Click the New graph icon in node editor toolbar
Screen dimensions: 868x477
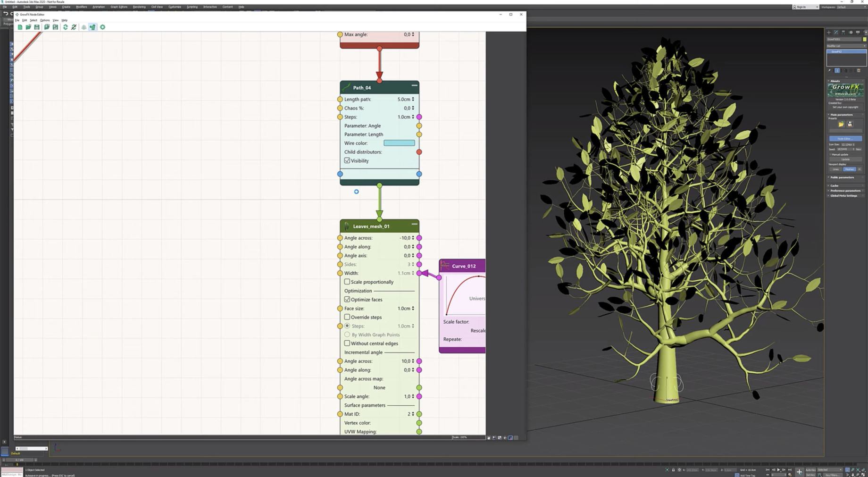point(20,27)
